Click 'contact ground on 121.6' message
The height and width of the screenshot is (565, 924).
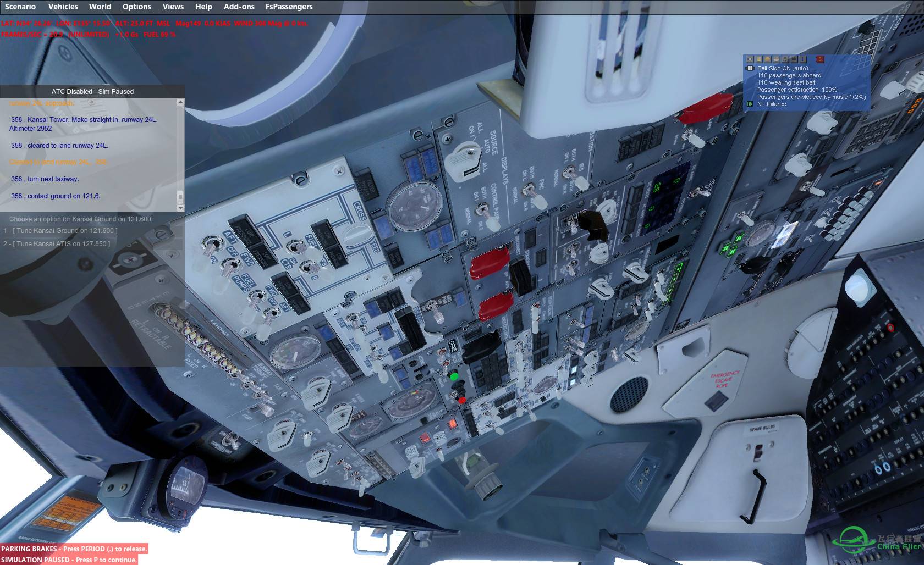pyautogui.click(x=56, y=196)
